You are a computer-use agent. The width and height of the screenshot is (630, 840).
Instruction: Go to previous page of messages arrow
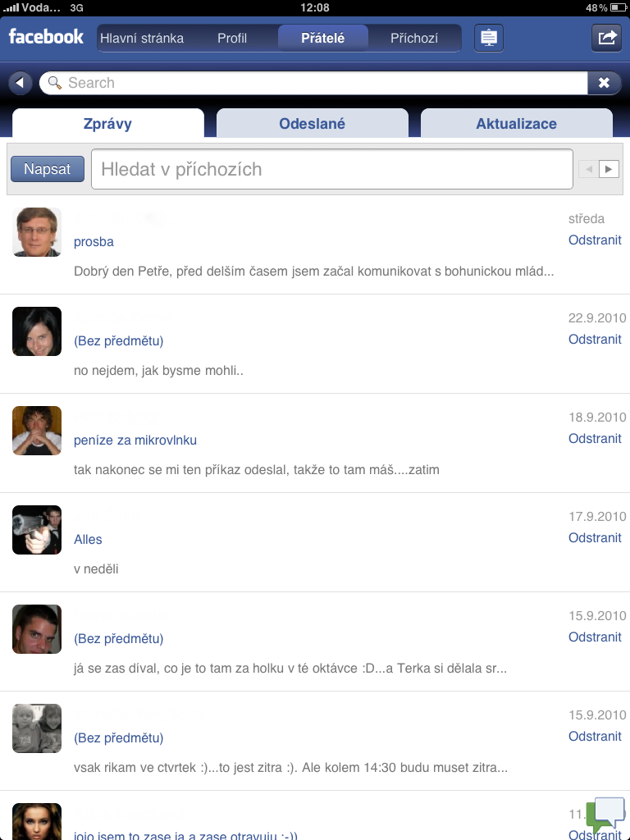[589, 169]
